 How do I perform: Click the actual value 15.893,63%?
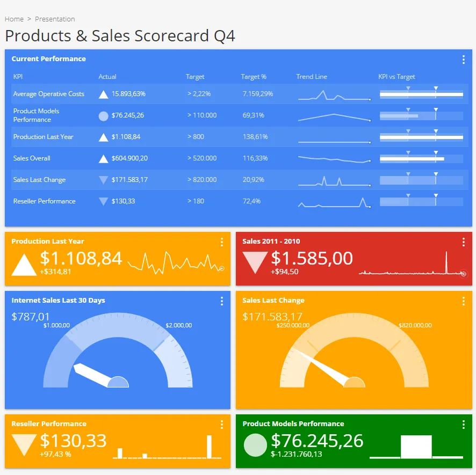click(128, 94)
